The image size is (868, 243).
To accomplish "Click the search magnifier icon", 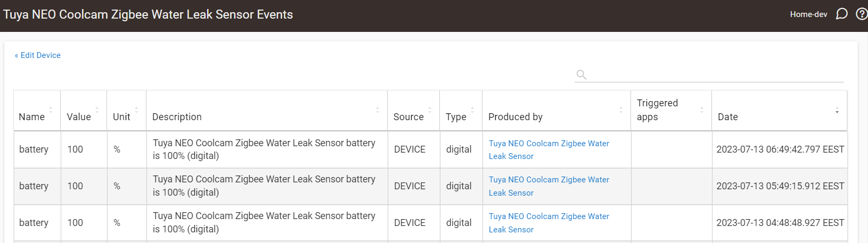I will (x=582, y=74).
